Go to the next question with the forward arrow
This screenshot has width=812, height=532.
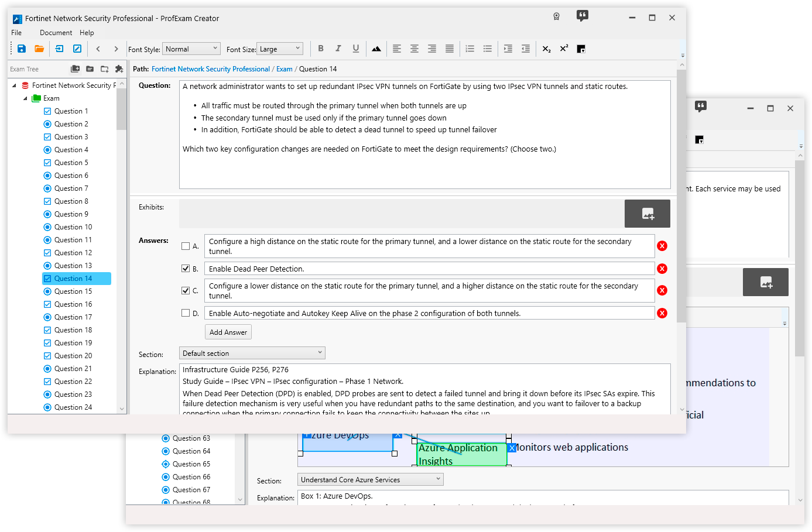click(116, 49)
